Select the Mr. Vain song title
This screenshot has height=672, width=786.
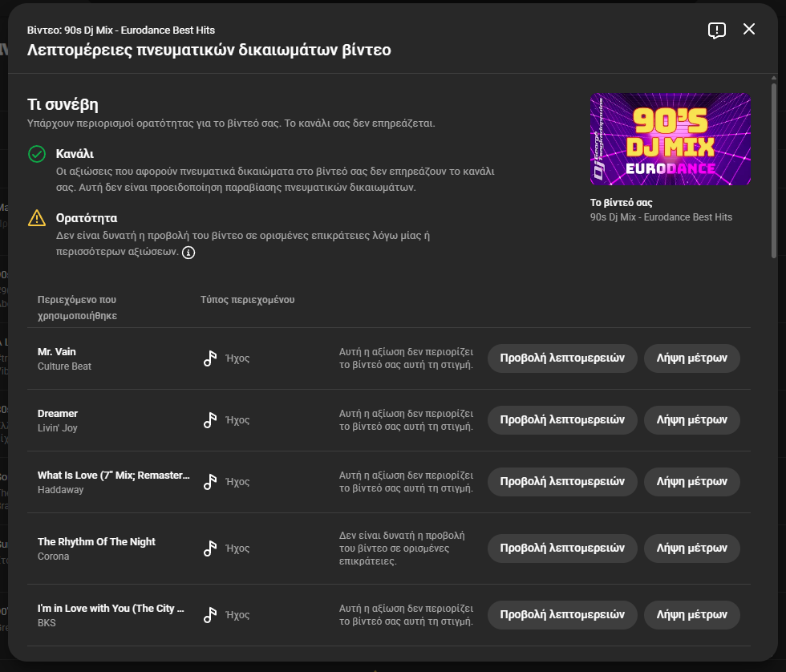[x=57, y=352]
